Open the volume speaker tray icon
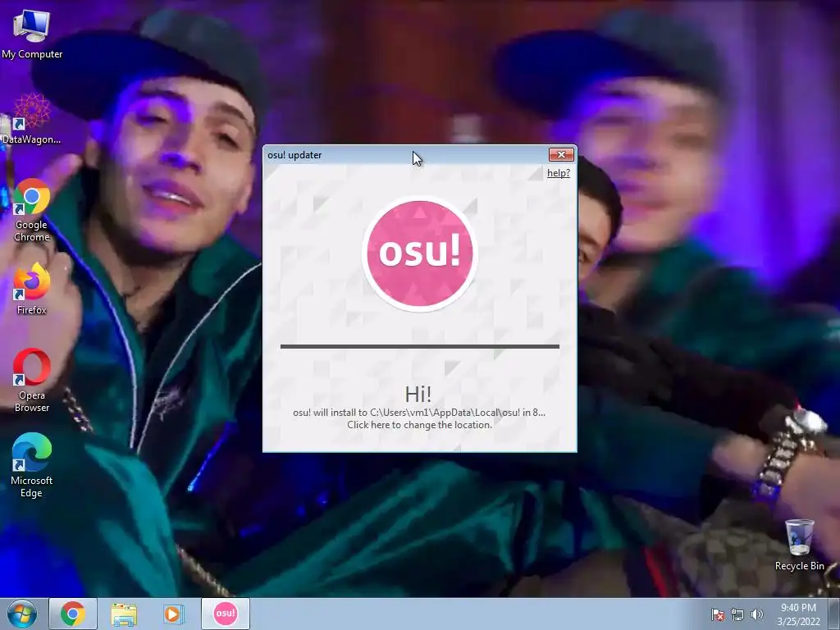The width and height of the screenshot is (840, 630). [757, 614]
